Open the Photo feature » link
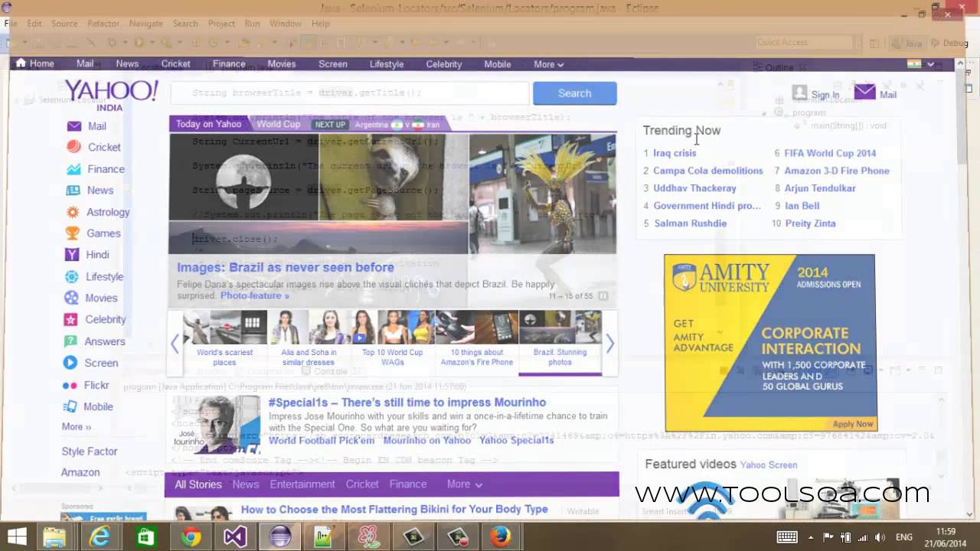980x551 pixels. pos(255,296)
